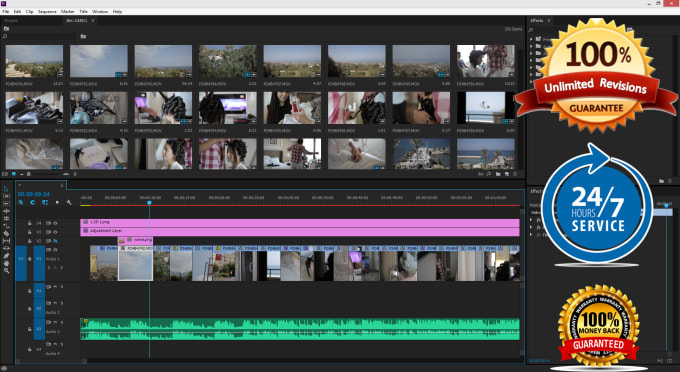
Task: Switch bin to list view
Action: pyautogui.click(x=5, y=174)
